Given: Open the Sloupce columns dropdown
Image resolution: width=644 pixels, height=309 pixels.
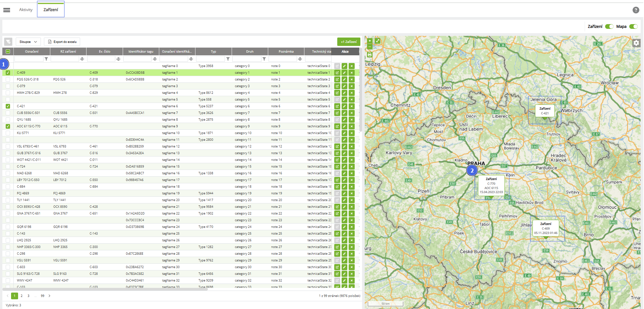Looking at the screenshot, I should pyautogui.click(x=28, y=42).
